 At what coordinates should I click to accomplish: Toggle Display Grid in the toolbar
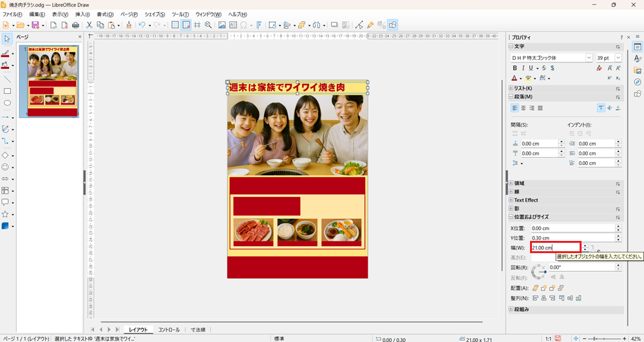click(x=175, y=25)
